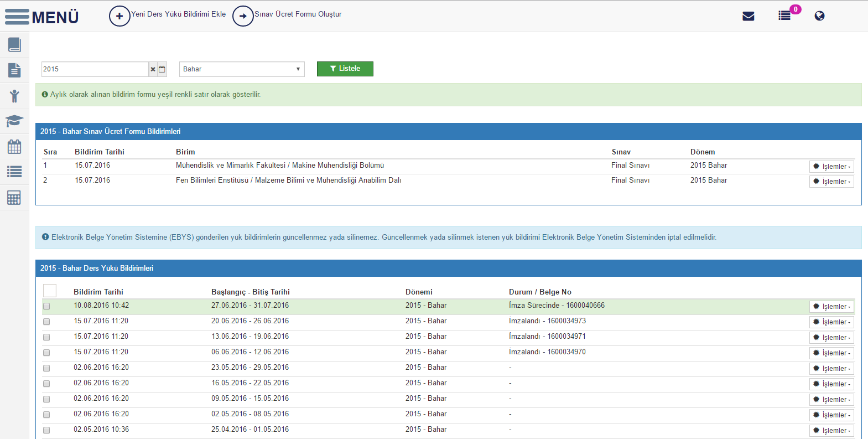The height and width of the screenshot is (439, 868).
Task: Click Birim column header
Action: 185,152
